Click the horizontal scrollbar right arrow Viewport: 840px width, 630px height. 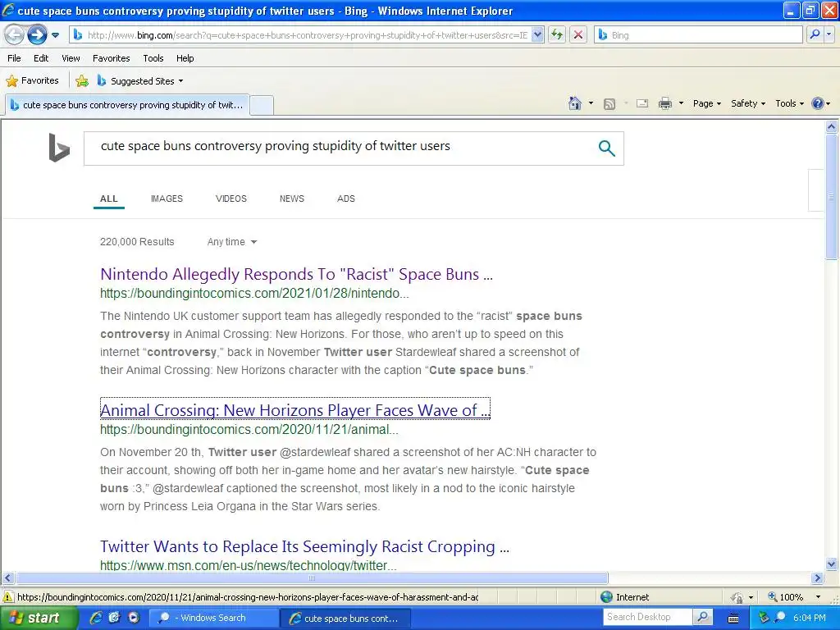click(818, 578)
